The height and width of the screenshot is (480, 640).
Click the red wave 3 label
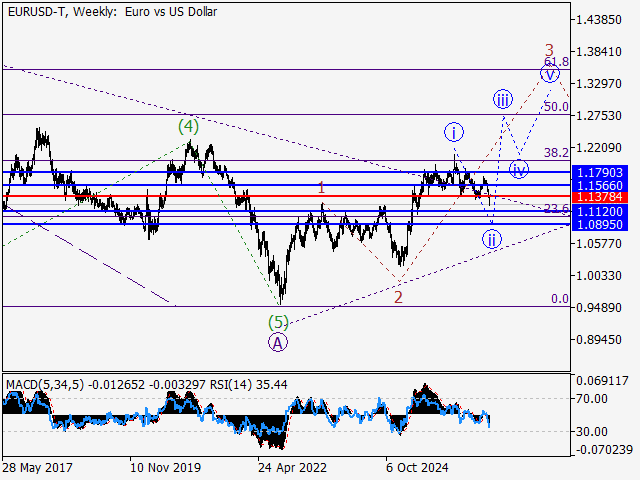coord(549,50)
